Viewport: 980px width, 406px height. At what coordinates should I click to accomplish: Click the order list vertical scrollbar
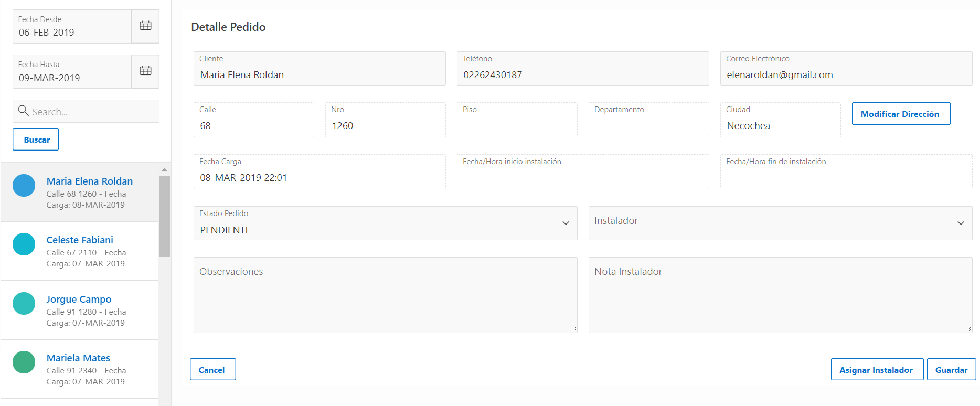tap(164, 216)
